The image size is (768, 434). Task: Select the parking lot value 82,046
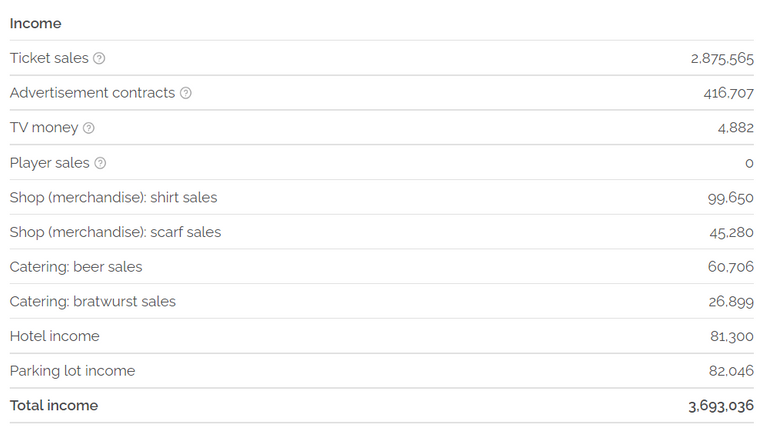coord(731,371)
